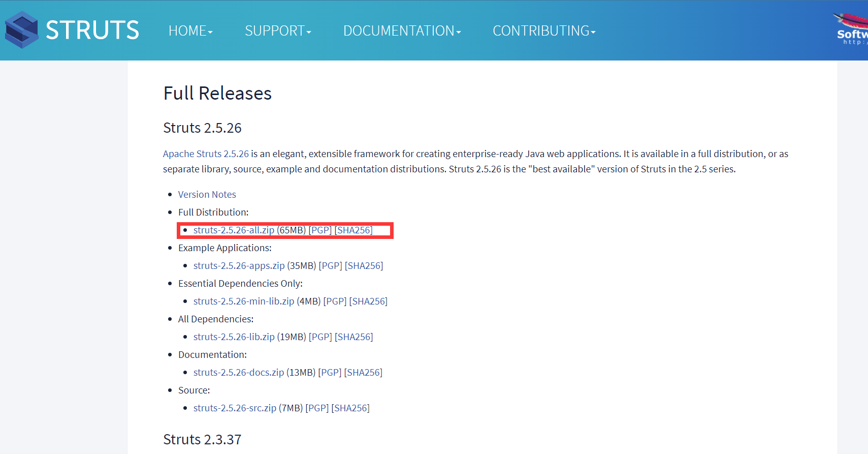The height and width of the screenshot is (454, 868).
Task: Open the Version Notes link
Action: click(207, 194)
